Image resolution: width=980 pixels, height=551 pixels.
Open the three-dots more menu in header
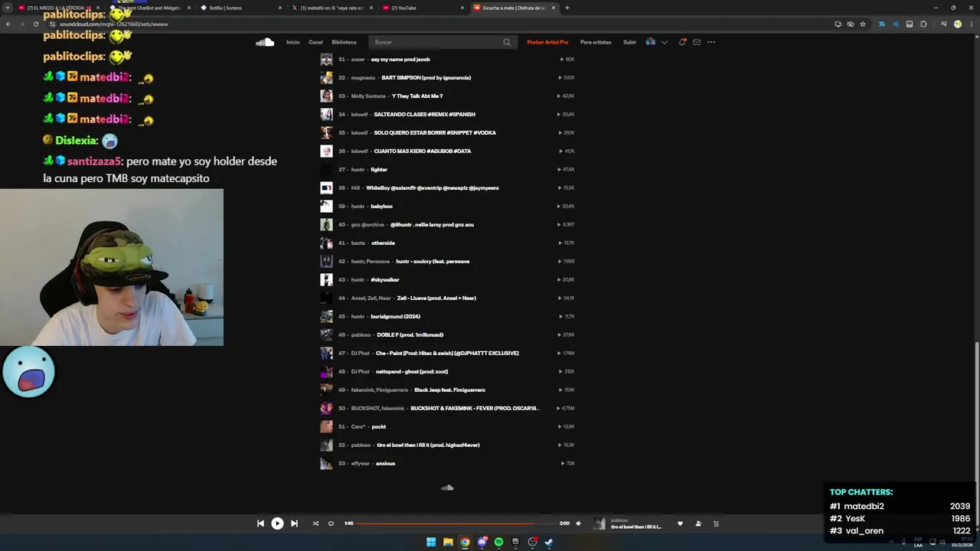pyautogui.click(x=711, y=42)
